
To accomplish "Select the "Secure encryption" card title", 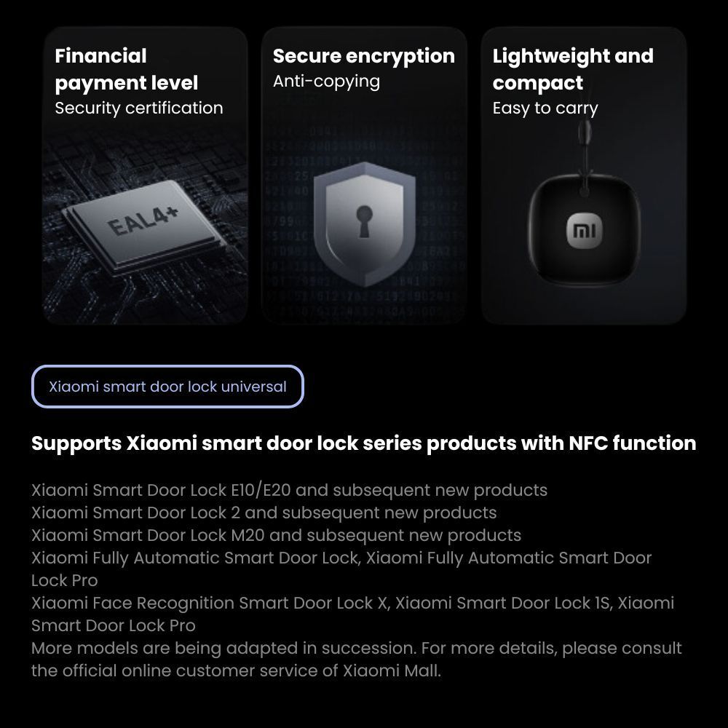I will click(363, 56).
